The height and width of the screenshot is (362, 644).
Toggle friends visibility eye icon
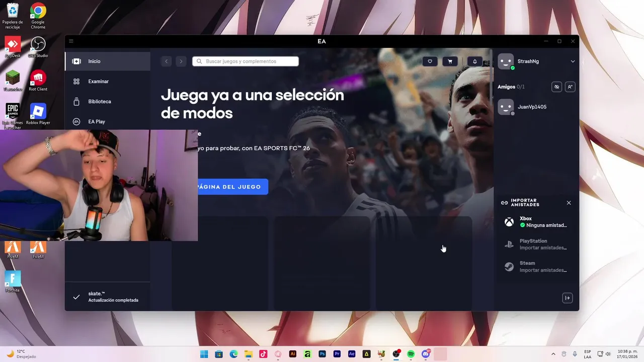click(x=556, y=87)
